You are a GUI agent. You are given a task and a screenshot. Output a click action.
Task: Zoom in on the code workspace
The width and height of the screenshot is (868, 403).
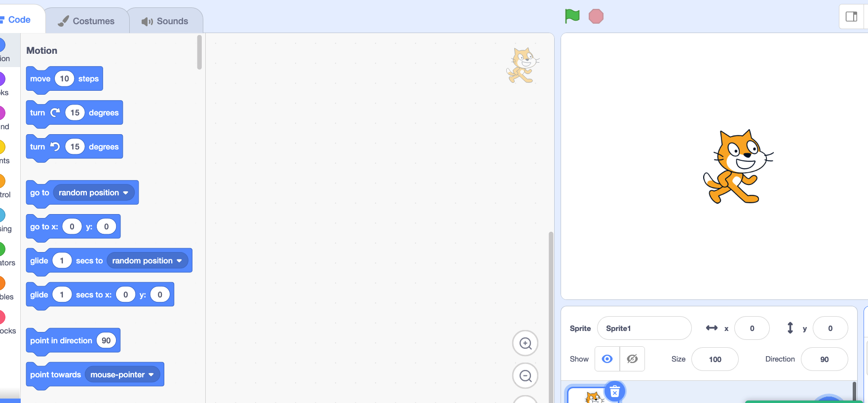(x=525, y=343)
